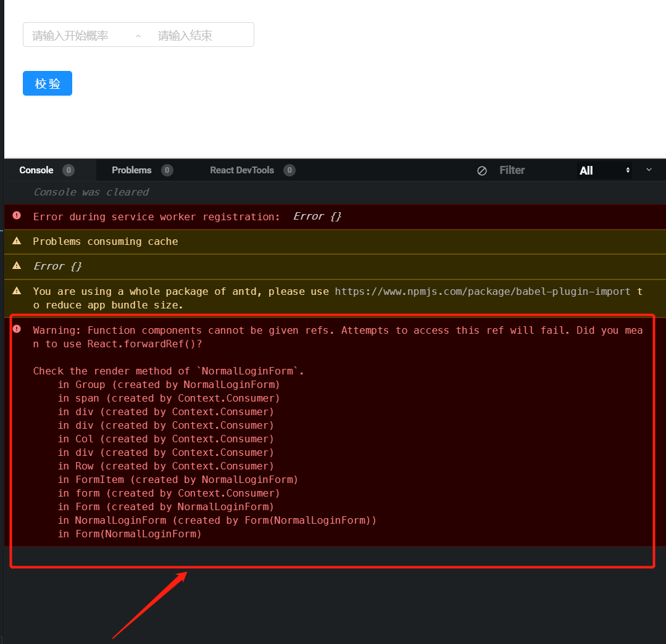Viewport: 666px width, 644px height.
Task: Click the '0' count badge beside Console
Action: [69, 170]
